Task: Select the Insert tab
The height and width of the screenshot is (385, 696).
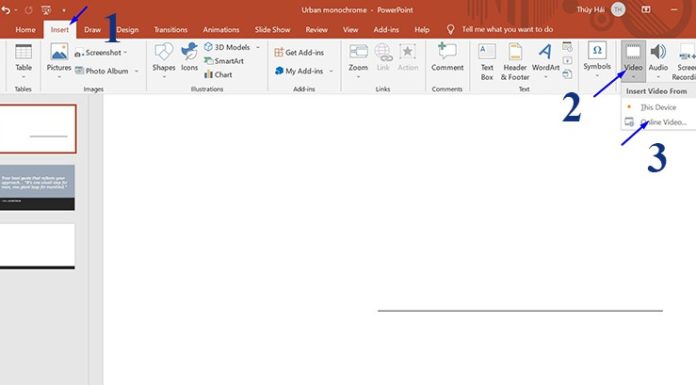Action: pyautogui.click(x=59, y=30)
